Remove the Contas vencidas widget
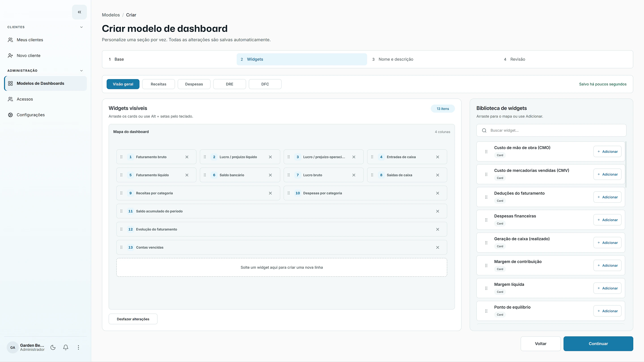The height and width of the screenshot is (362, 644). [x=438, y=247]
